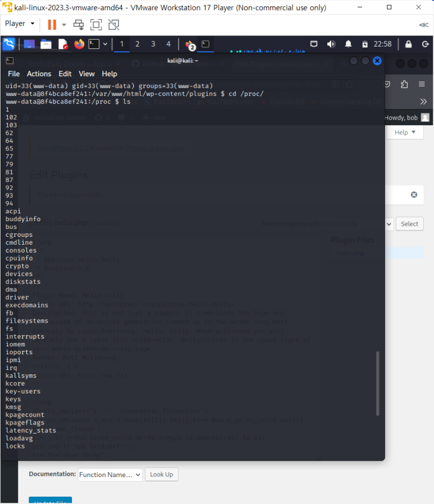Open file manager icon in Kali panel
Image resolution: width=434 pixels, height=504 pixels.
[45, 44]
